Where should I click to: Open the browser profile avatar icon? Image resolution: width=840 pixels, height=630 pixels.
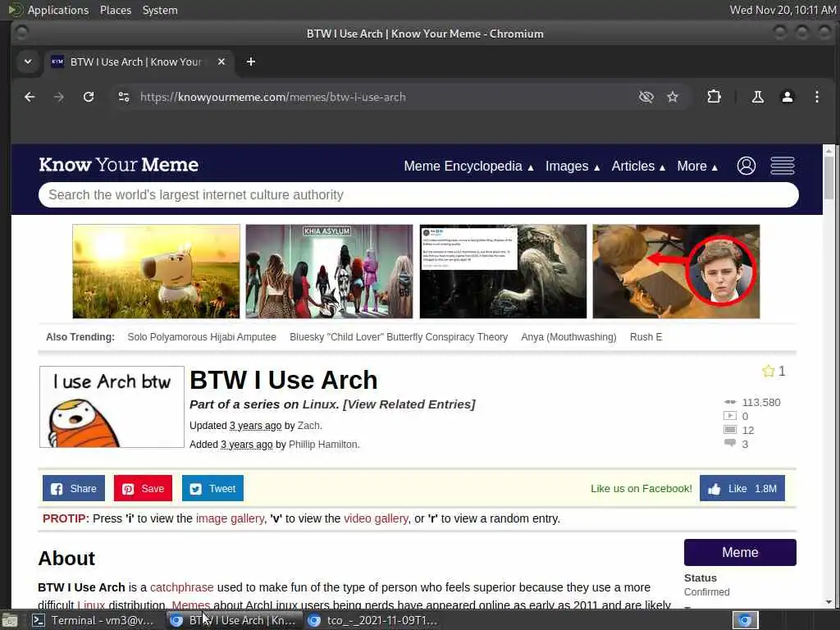click(787, 97)
